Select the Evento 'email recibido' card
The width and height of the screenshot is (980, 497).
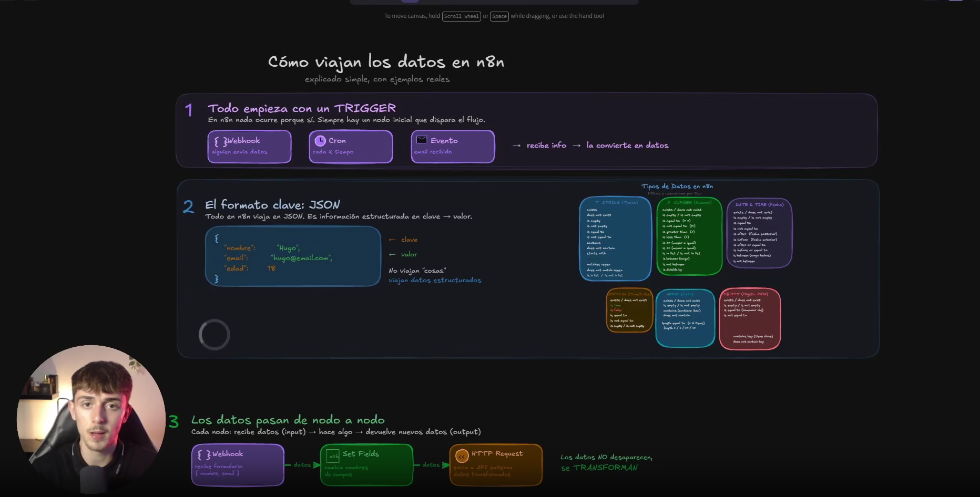(453, 147)
